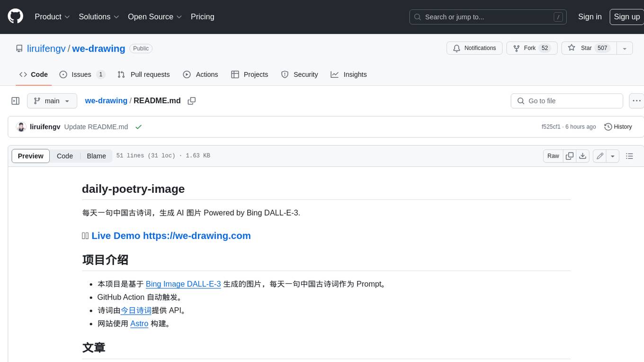Image resolution: width=644 pixels, height=362 pixels.
Task: Copy the README.md file path
Action: point(192,101)
